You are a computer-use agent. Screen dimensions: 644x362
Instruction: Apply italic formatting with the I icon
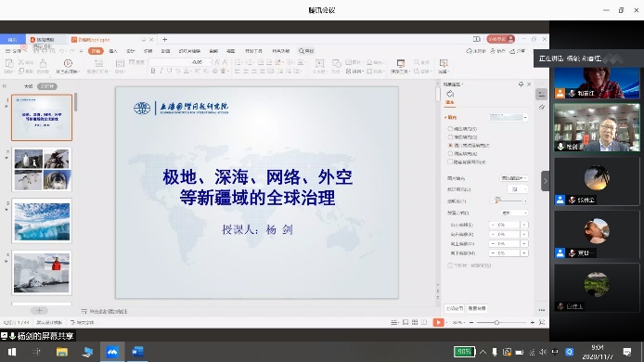(x=161, y=71)
